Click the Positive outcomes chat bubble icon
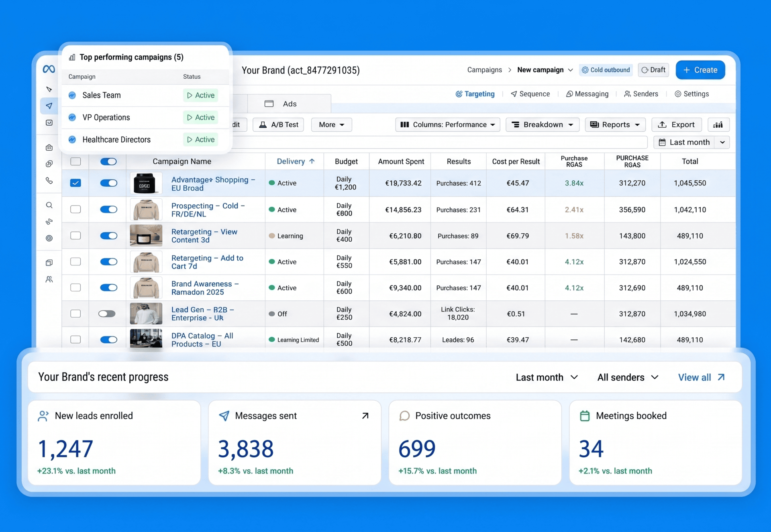The image size is (771, 532). click(x=404, y=416)
